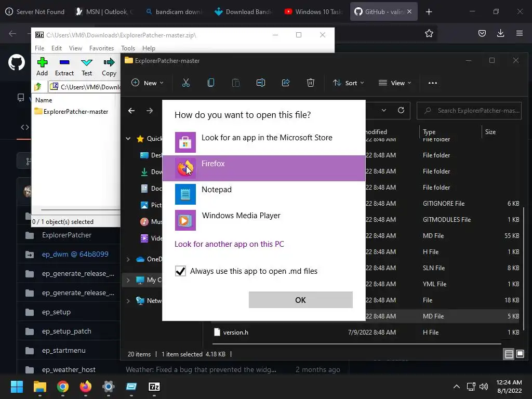
Task: Go up one folder level in 7-Zip
Action: (x=38, y=87)
